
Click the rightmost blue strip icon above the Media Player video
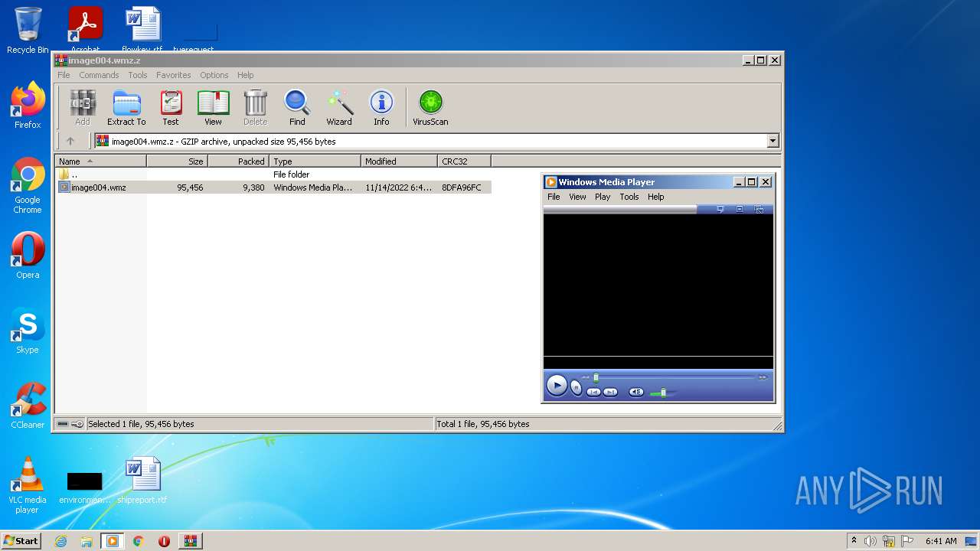[759, 209]
